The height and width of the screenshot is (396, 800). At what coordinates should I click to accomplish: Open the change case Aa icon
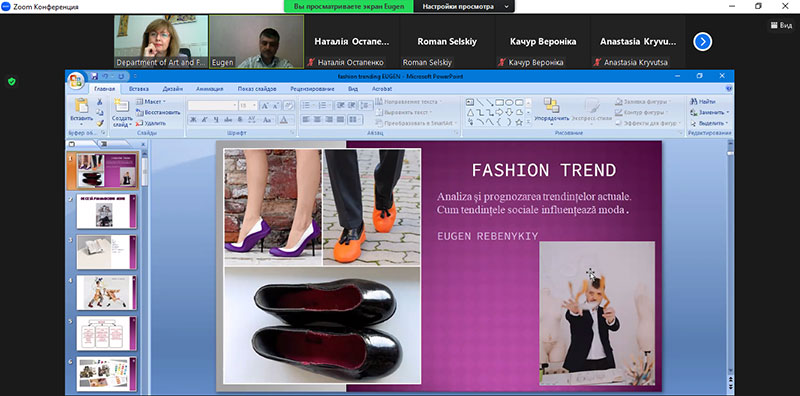[x=267, y=119]
